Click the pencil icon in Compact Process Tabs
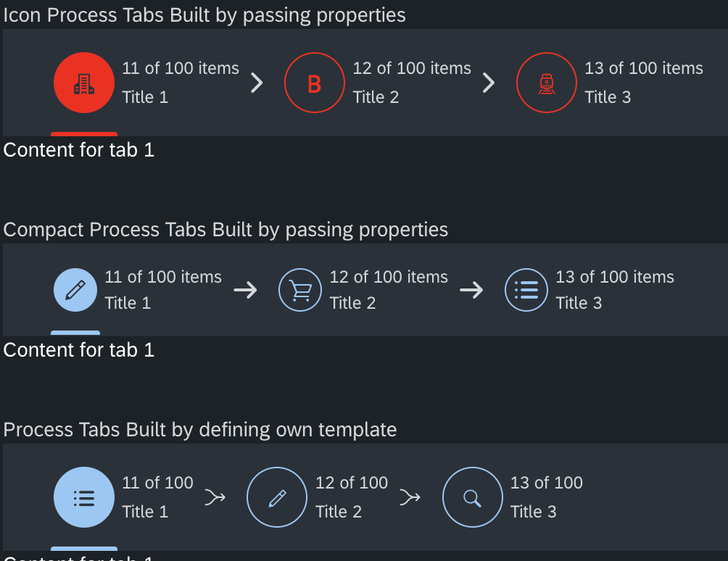 pyautogui.click(x=75, y=289)
